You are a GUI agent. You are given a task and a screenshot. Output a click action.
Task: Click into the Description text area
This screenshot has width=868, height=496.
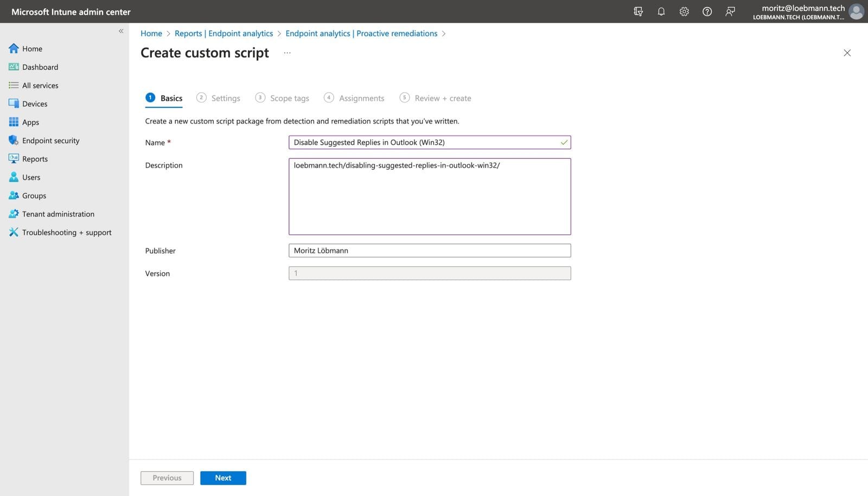pyautogui.click(x=430, y=196)
